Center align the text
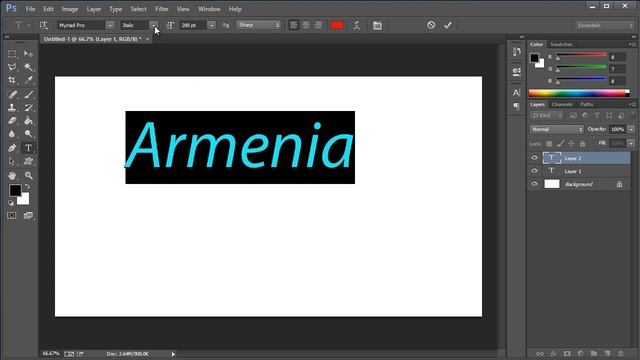The width and height of the screenshot is (640, 360). 306,25
